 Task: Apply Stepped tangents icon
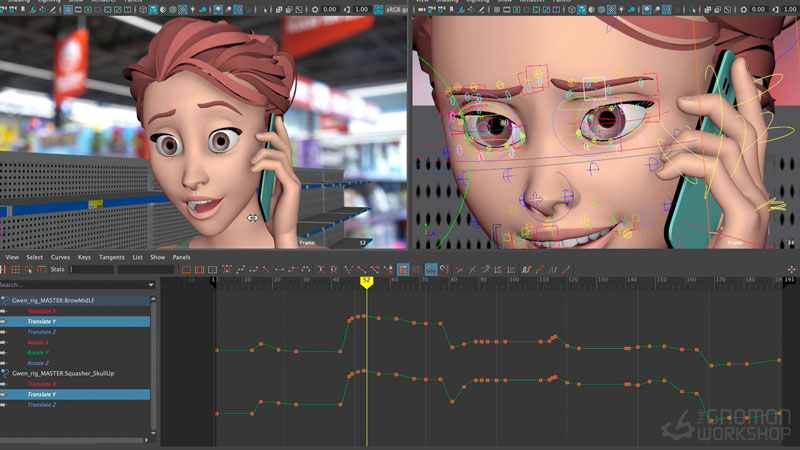pyautogui.click(x=293, y=269)
